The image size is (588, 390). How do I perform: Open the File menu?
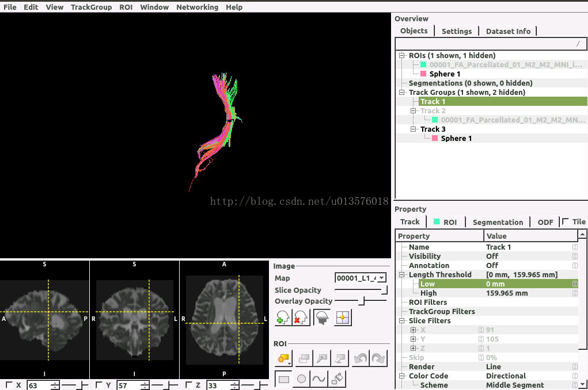click(10, 7)
